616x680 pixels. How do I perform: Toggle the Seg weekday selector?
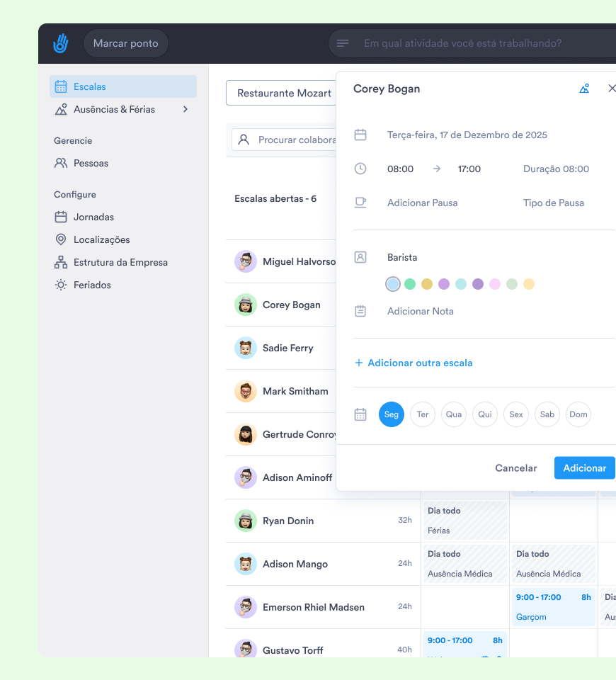tap(392, 414)
